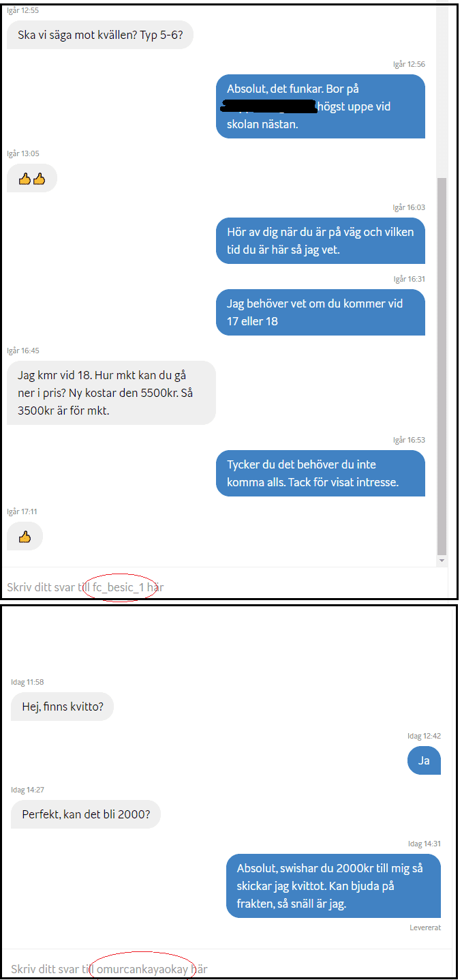
Task: Click the reply field for omurcankayaokay
Action: point(229,968)
